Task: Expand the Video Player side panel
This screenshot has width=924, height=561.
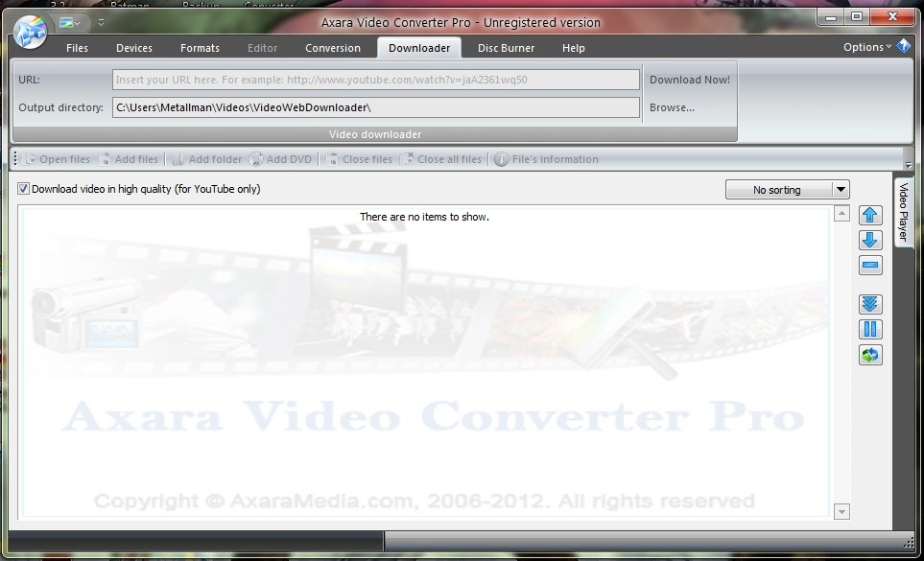Action: click(903, 211)
